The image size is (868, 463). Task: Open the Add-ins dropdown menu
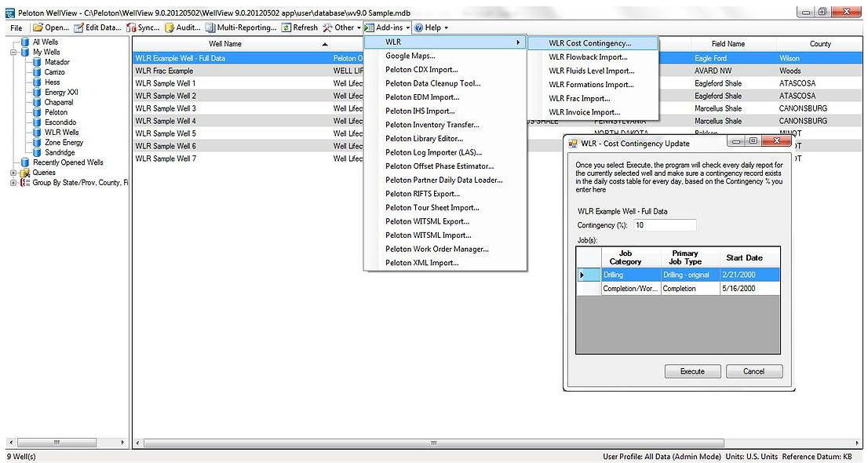click(x=388, y=27)
